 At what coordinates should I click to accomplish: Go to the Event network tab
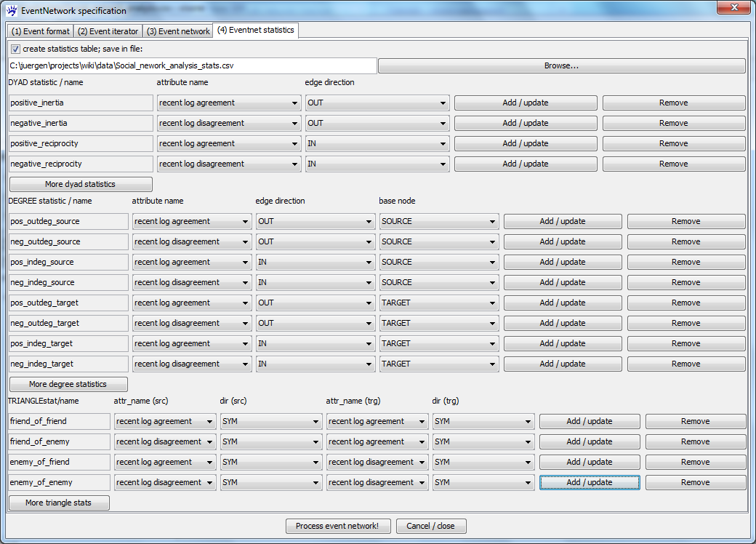pos(178,31)
